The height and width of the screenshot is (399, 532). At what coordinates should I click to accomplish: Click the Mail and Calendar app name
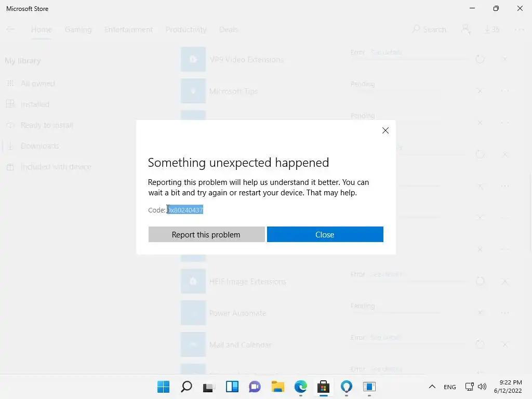pos(240,345)
